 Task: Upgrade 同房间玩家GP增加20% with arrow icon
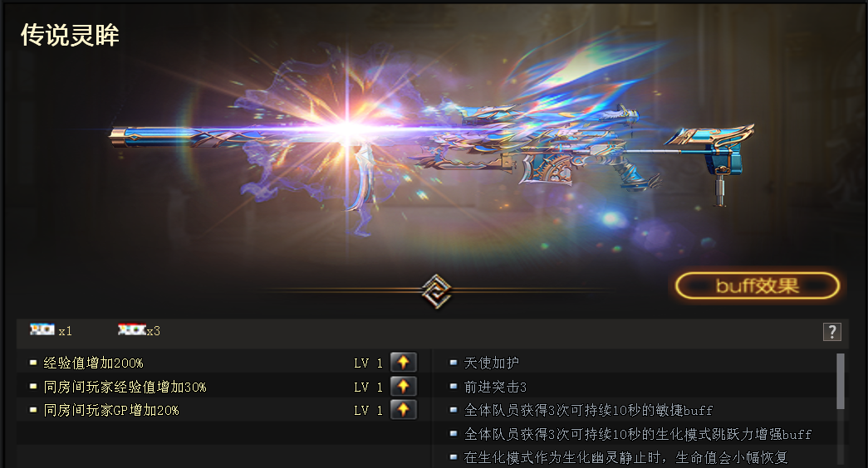pos(404,410)
